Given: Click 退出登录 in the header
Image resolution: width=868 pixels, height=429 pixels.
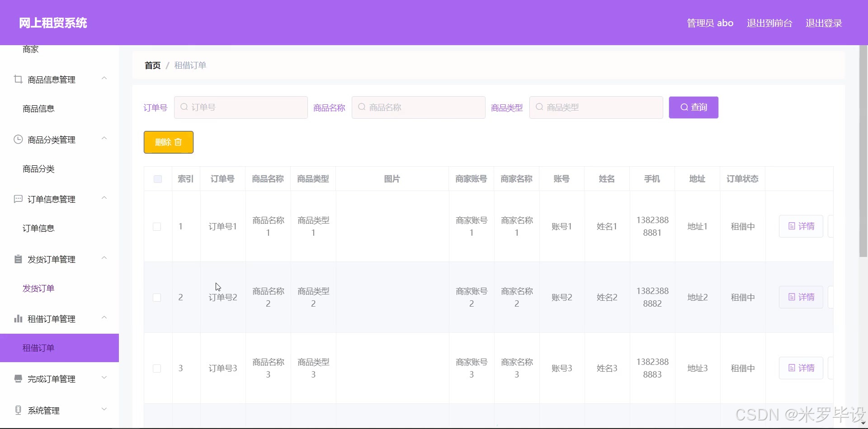Looking at the screenshot, I should point(824,23).
